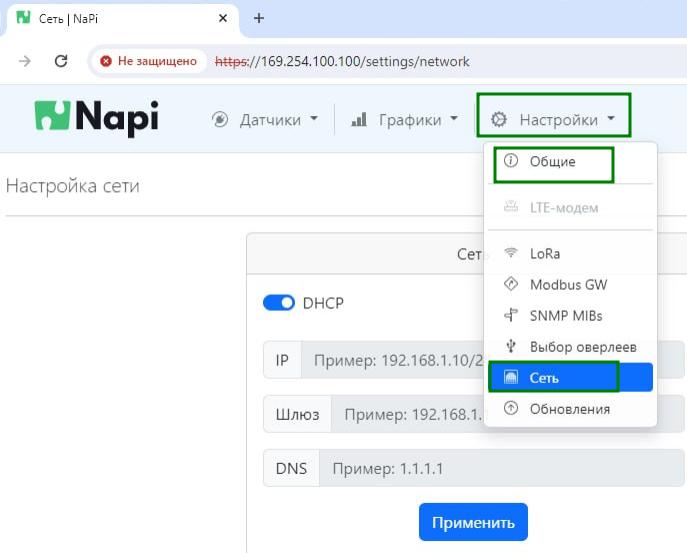Viewport: 687px width, 553px height.
Task: Click the wifi icon next to LoRa
Action: pyautogui.click(x=510, y=253)
